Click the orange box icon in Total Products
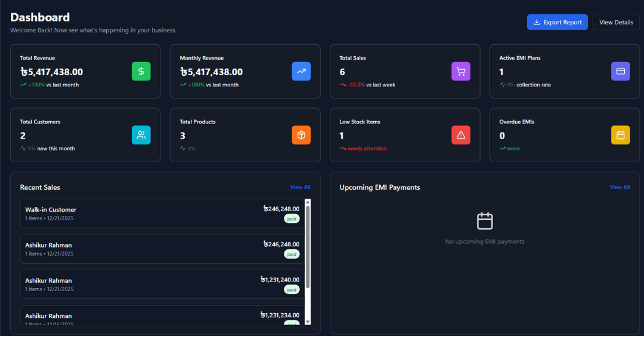This screenshot has height=337, width=644. pyautogui.click(x=301, y=135)
